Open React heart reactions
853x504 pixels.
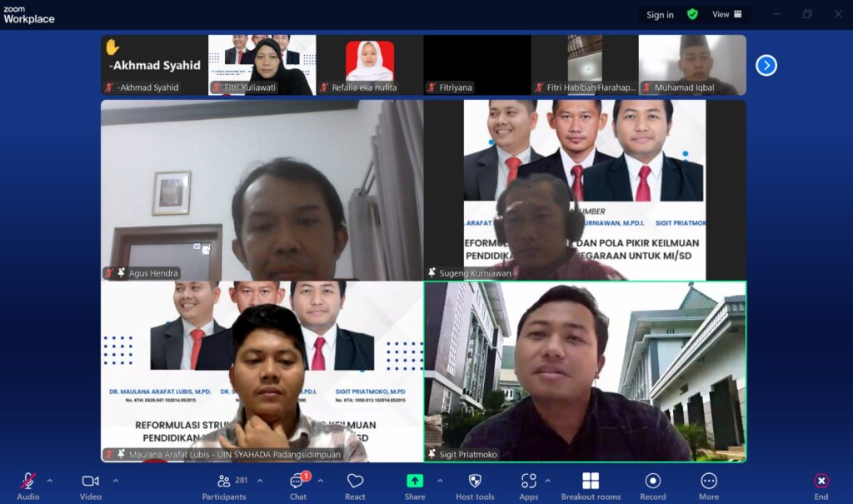355,486
